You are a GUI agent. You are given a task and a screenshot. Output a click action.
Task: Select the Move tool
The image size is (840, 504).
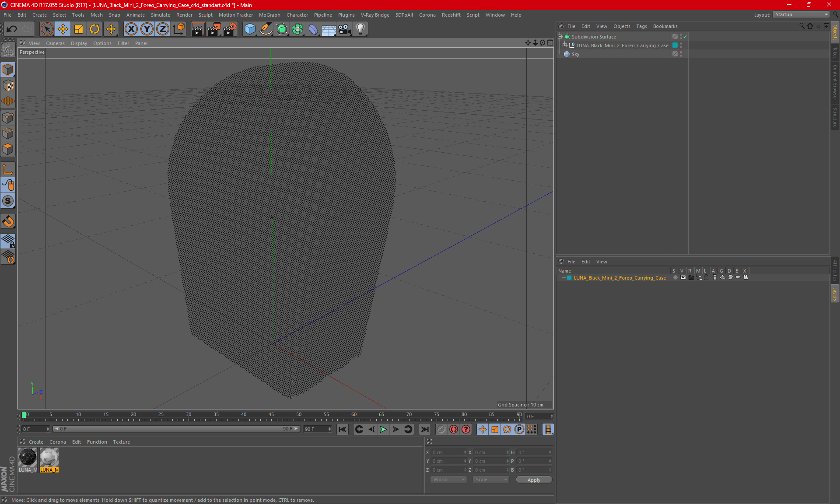tap(63, 29)
